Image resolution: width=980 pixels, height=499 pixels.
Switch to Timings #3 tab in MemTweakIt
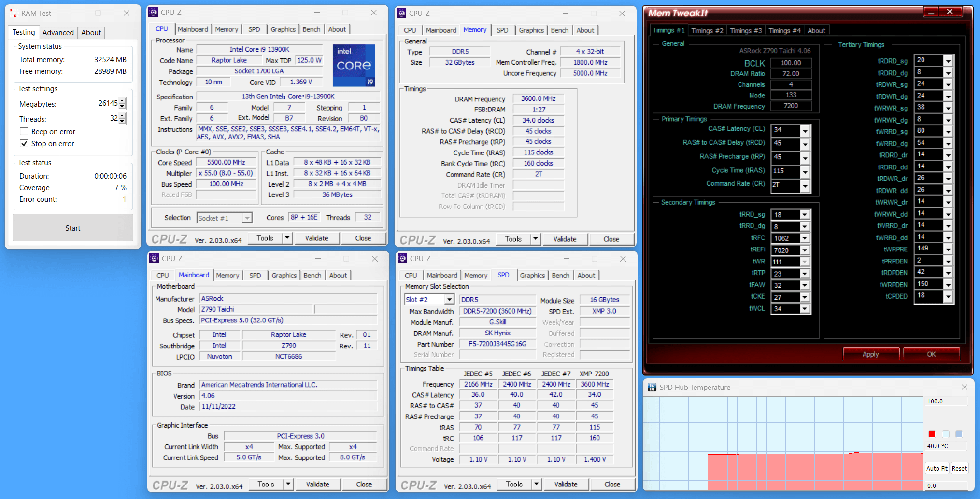pyautogui.click(x=746, y=30)
